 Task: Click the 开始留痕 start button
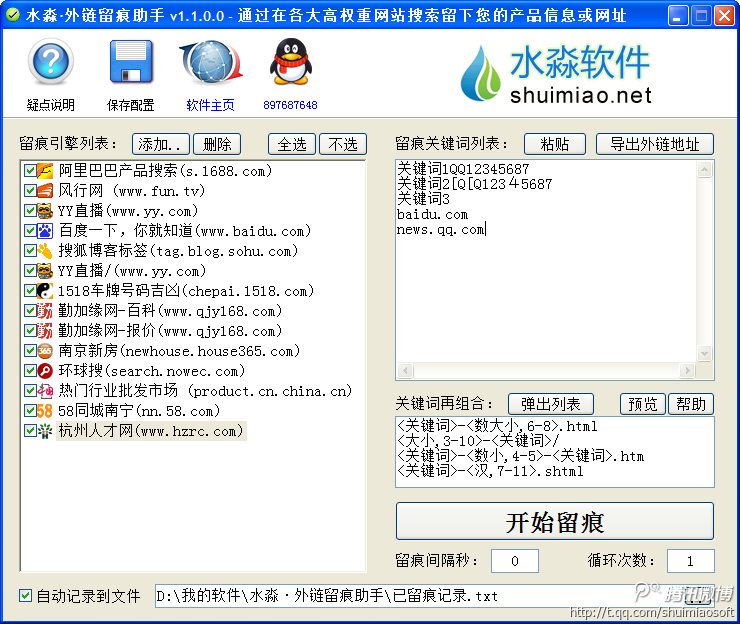[555, 521]
